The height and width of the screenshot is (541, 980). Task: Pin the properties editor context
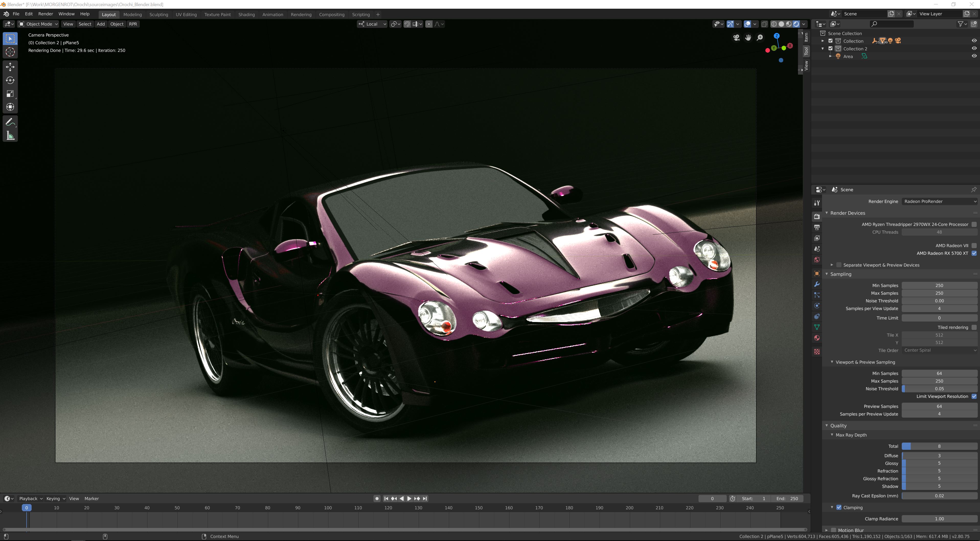974,189
